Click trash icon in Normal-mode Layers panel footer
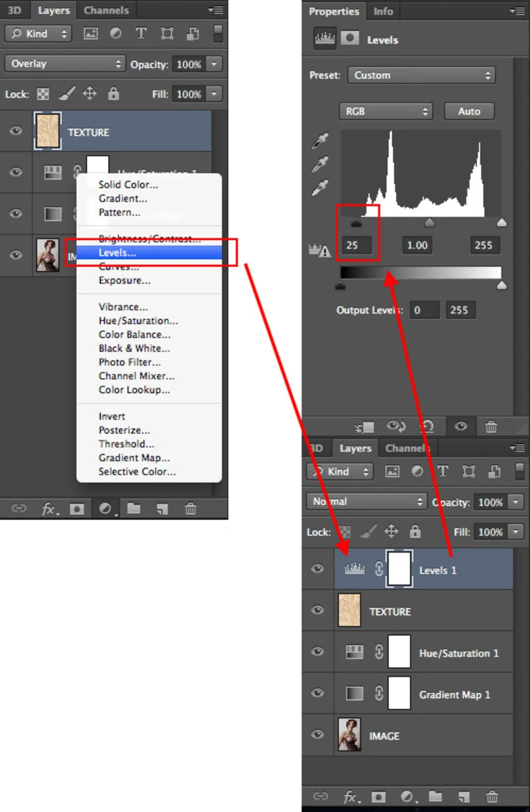This screenshot has width=530, height=812. (x=492, y=796)
